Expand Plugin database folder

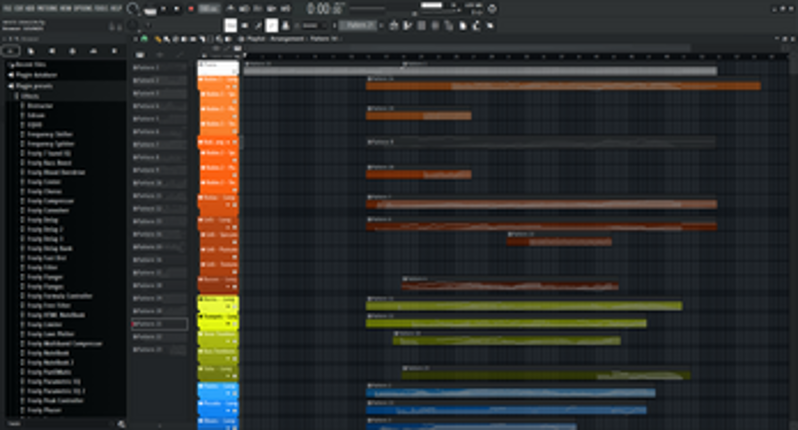(36, 75)
